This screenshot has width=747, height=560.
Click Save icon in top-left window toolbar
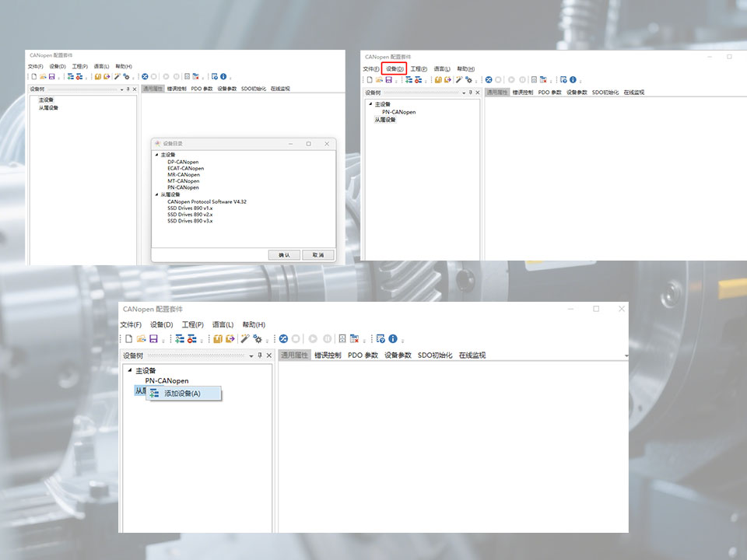(52, 76)
